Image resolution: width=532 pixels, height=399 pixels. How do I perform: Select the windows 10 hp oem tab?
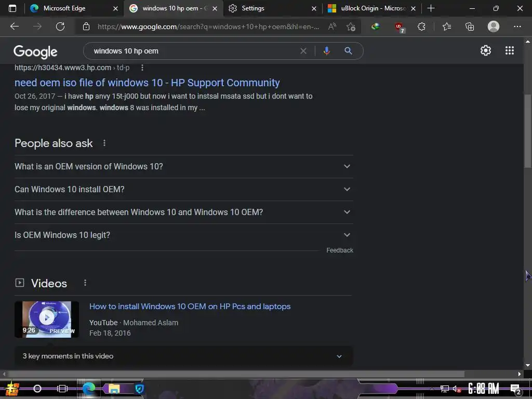[175, 8]
